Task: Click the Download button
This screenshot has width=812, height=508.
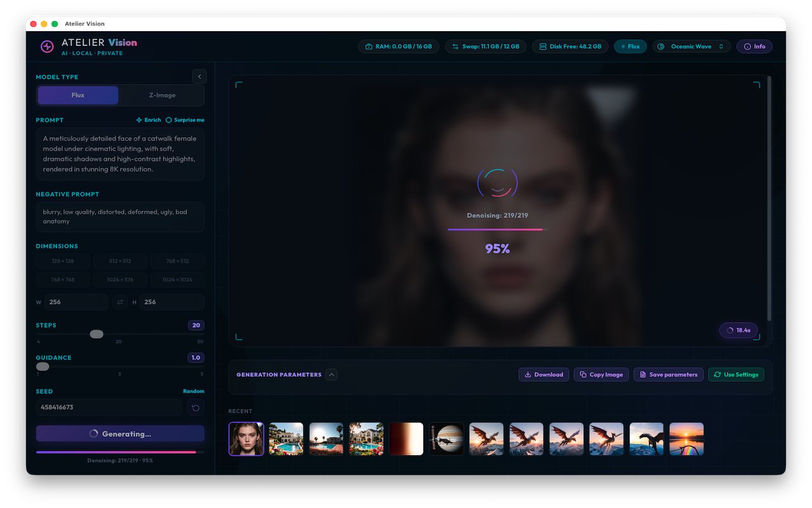Action: pyautogui.click(x=544, y=375)
